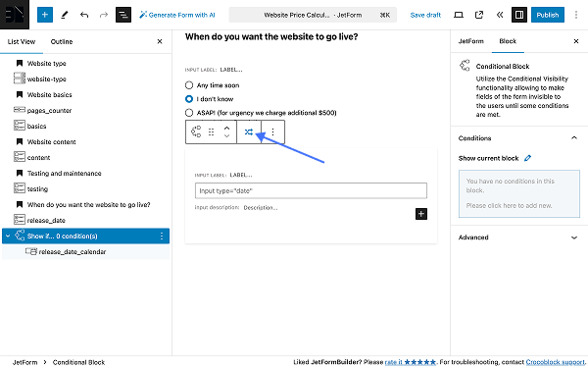Select the pencil Tools icon
This screenshot has height=368, width=588.
tap(65, 15)
